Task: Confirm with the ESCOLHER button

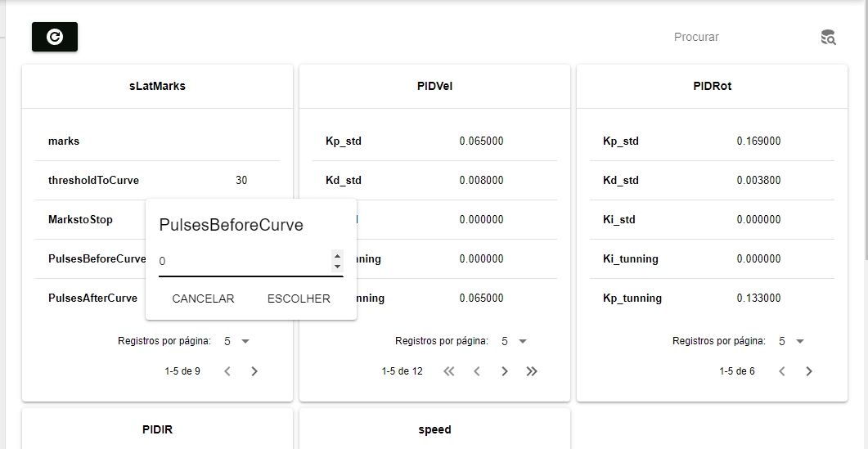Action: [x=299, y=299]
